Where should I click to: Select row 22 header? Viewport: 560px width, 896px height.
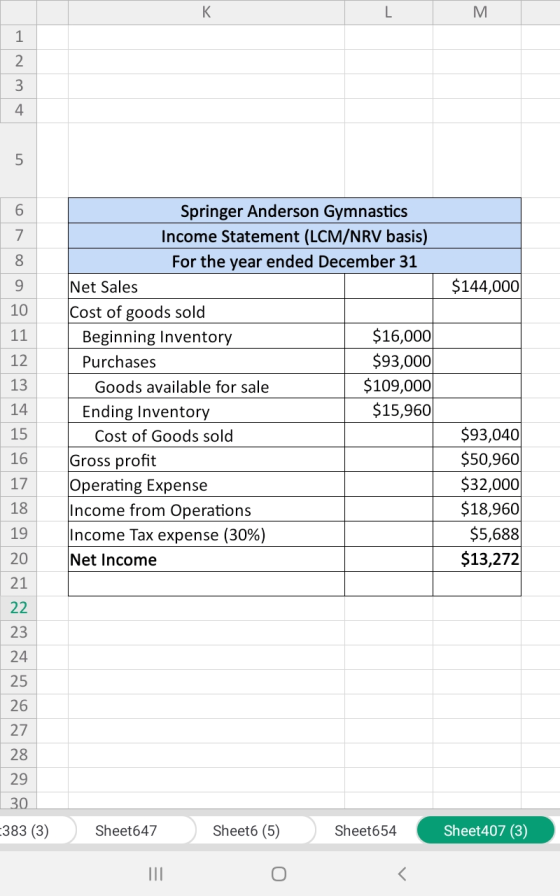pyautogui.click(x=18, y=607)
